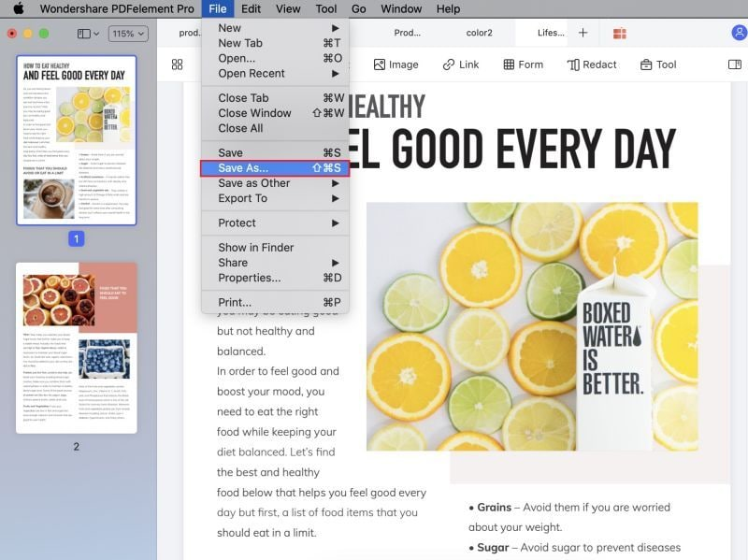Toggle the thumbnail panel view selector

(84, 32)
